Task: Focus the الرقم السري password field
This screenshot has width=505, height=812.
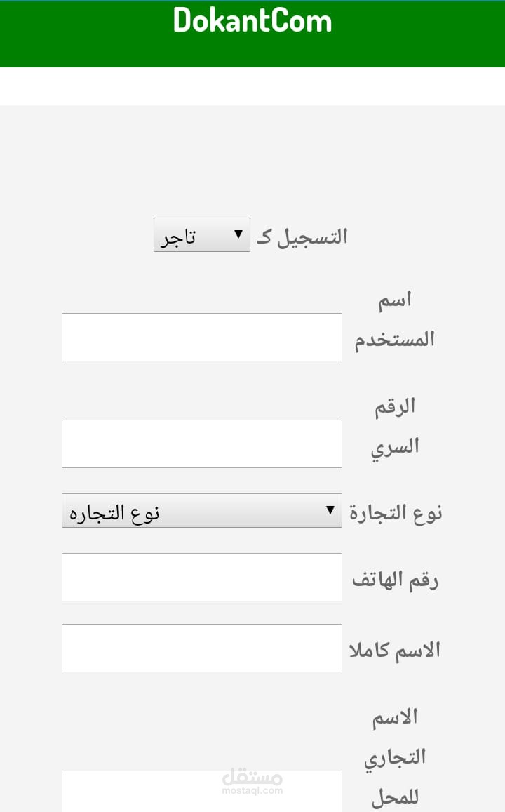Action: point(201,444)
